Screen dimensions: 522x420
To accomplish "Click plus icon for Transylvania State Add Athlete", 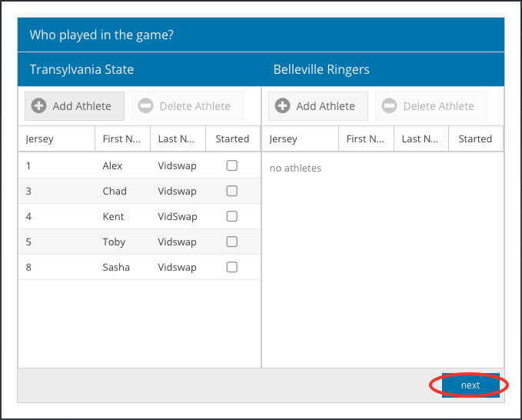I will click(39, 106).
